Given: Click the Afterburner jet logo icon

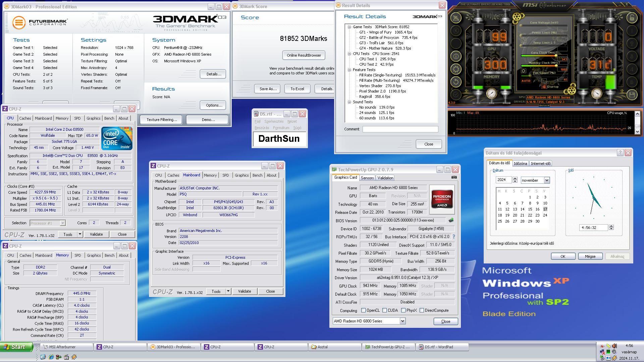Looking at the screenshot, I should [455, 18].
